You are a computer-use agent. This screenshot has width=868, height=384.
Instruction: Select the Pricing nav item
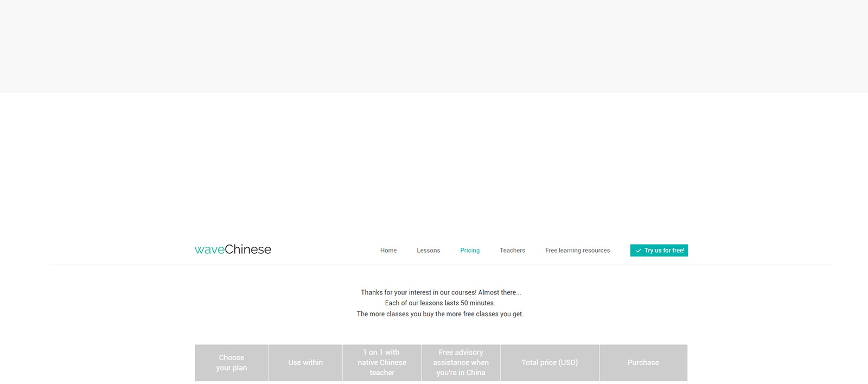[x=470, y=251]
